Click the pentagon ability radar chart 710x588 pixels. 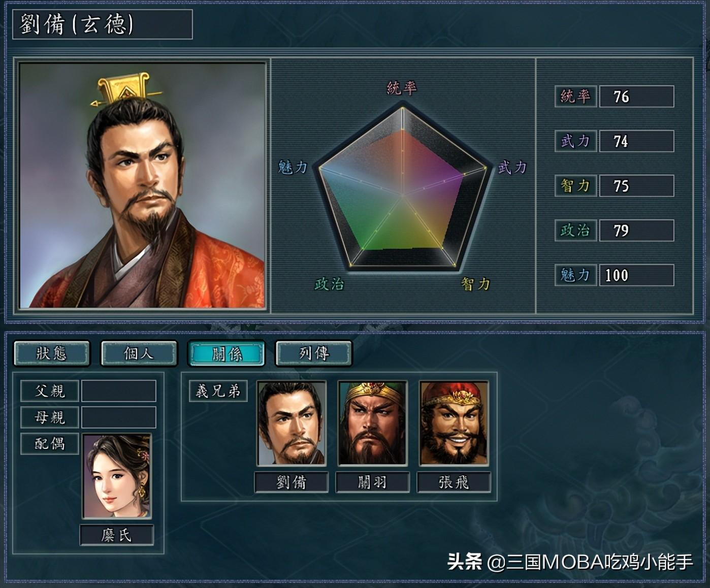pyautogui.click(x=402, y=188)
